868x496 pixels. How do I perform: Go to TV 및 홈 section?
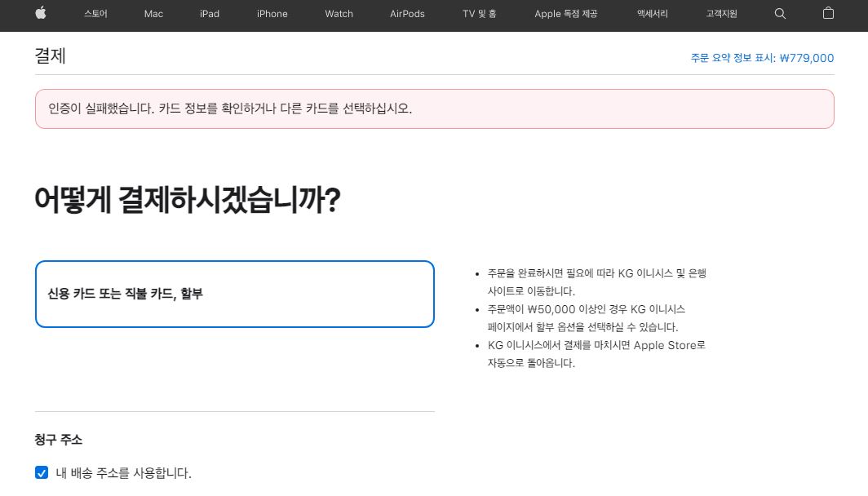click(480, 14)
